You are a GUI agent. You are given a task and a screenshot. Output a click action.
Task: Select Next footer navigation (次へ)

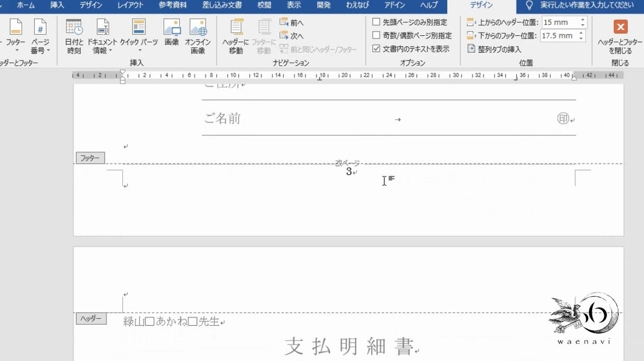pos(293,35)
